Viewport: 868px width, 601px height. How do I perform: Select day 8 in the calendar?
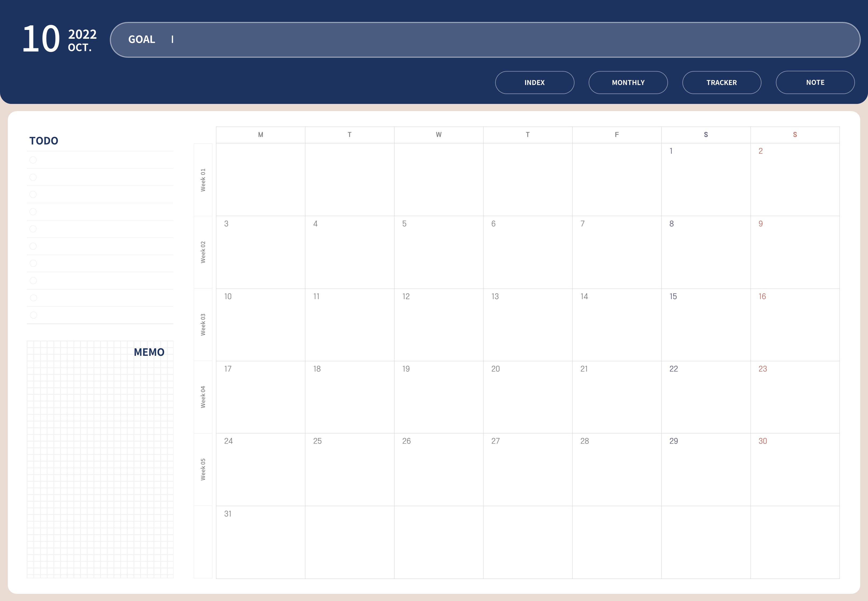[706, 252]
